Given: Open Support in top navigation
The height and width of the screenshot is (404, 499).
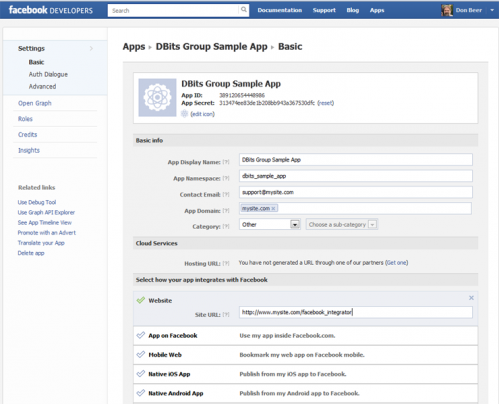Looking at the screenshot, I should pos(324,10).
